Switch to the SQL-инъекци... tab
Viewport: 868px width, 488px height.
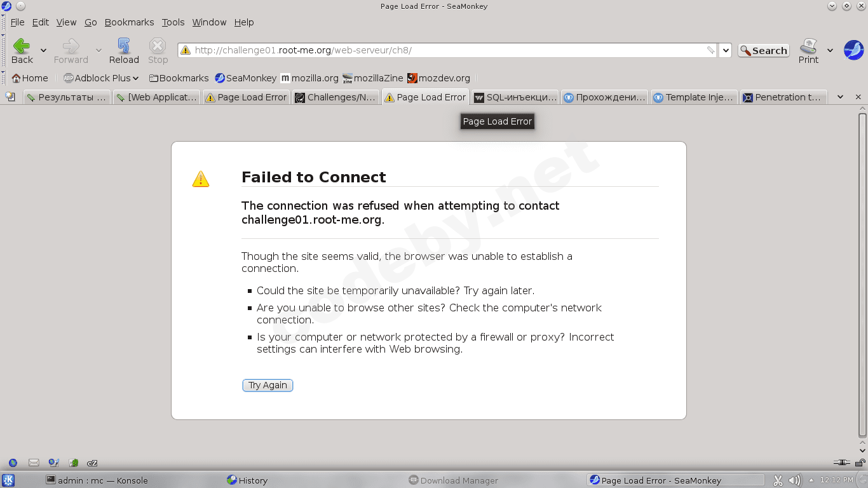515,97
